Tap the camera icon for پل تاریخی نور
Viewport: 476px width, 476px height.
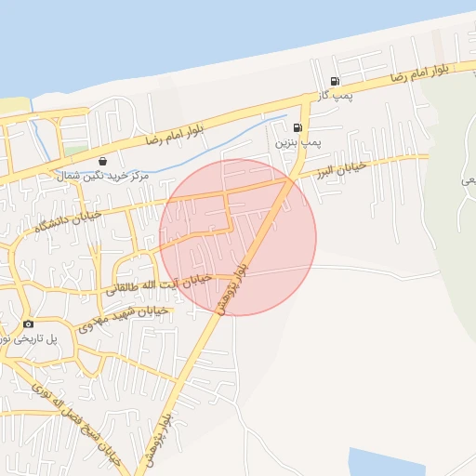tap(28, 324)
